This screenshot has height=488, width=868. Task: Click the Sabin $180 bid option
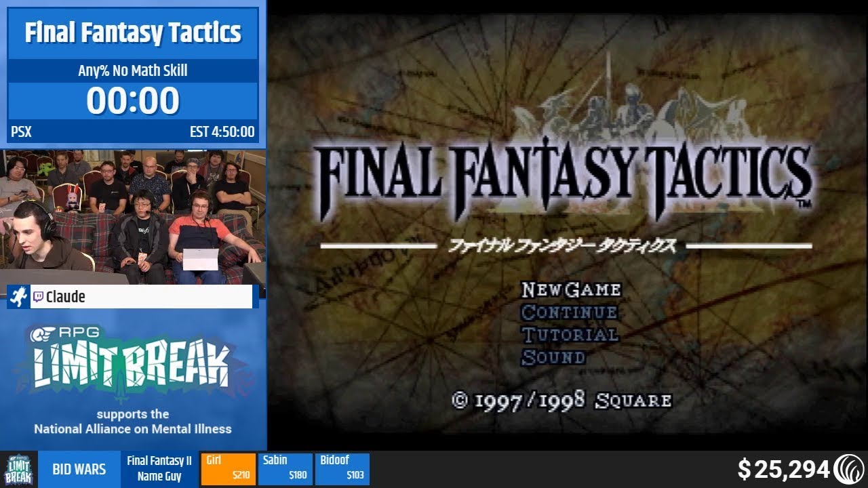(285, 469)
